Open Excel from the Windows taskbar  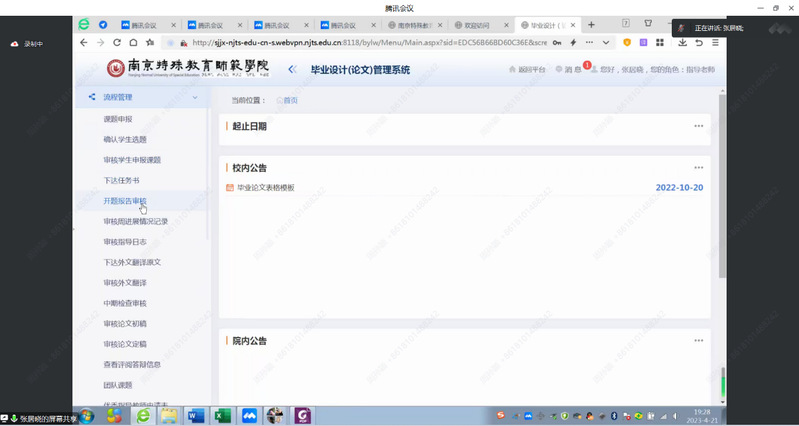point(222,415)
